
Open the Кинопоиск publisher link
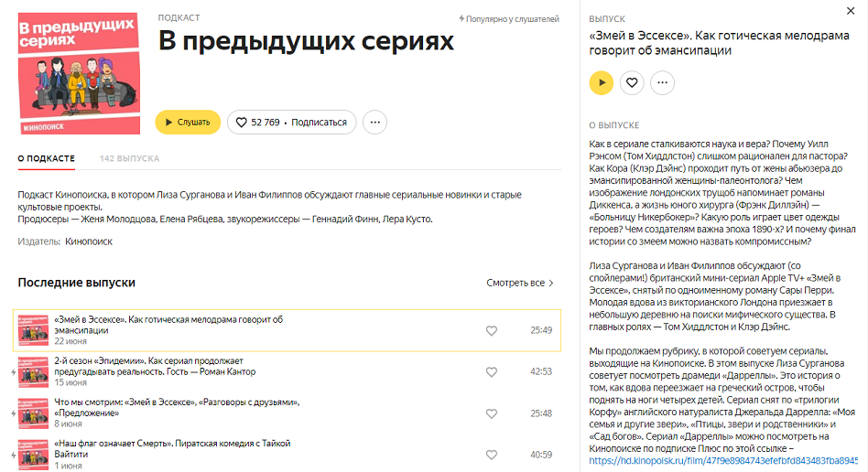[x=89, y=241]
